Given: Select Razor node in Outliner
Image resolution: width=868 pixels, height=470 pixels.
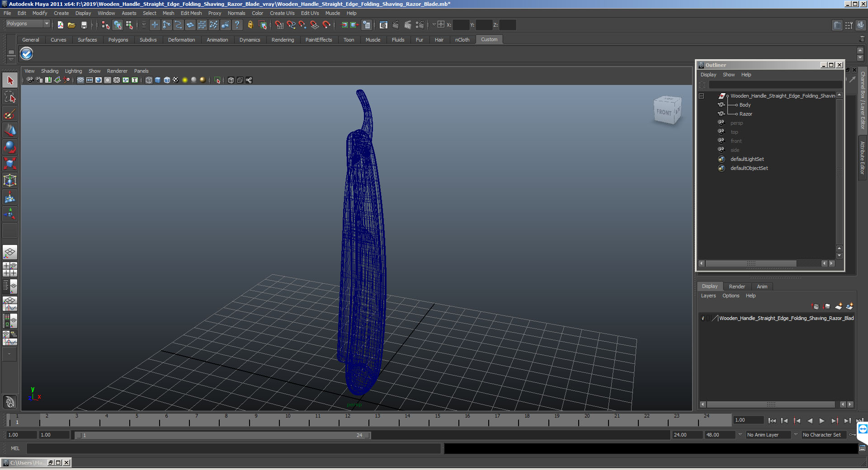Looking at the screenshot, I should coord(746,114).
